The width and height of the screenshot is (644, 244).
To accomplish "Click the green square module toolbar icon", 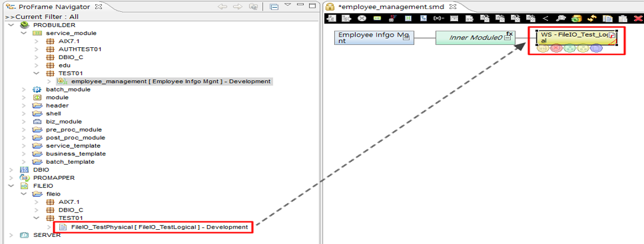I will 408,18.
